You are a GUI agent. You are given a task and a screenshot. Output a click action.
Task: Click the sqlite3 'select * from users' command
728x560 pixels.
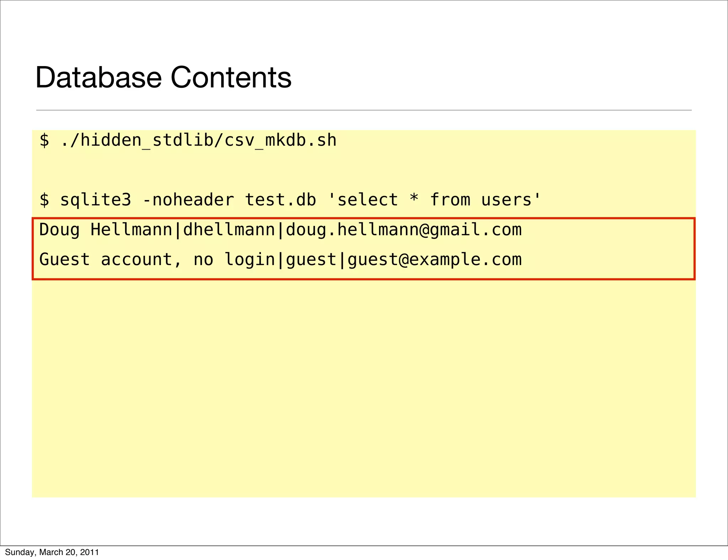(x=290, y=200)
